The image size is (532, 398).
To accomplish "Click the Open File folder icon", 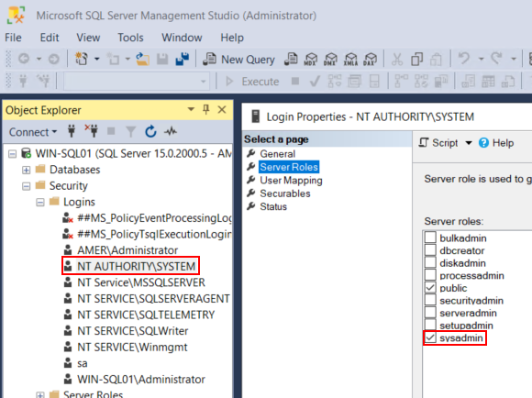I will pyautogui.click(x=143, y=59).
